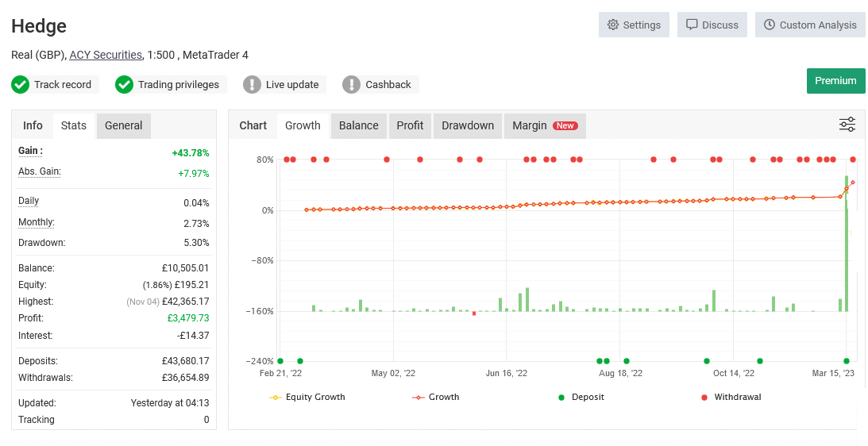Toggle Growth series in chart legend

click(x=435, y=397)
